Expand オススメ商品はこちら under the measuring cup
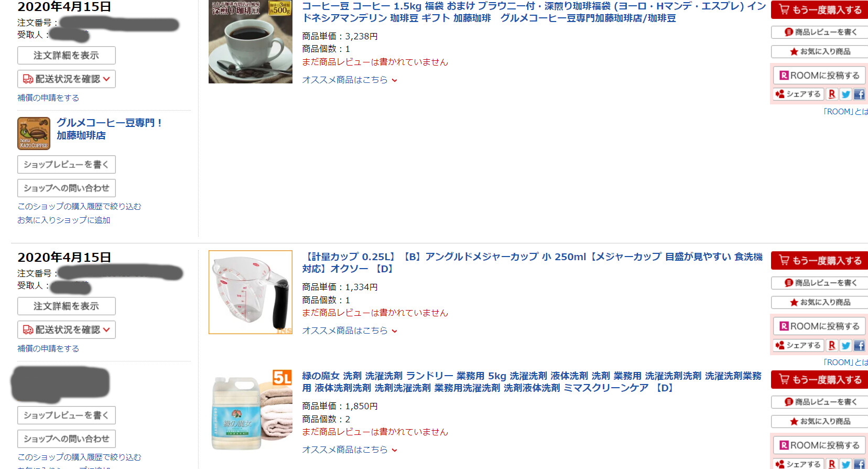 350,331
